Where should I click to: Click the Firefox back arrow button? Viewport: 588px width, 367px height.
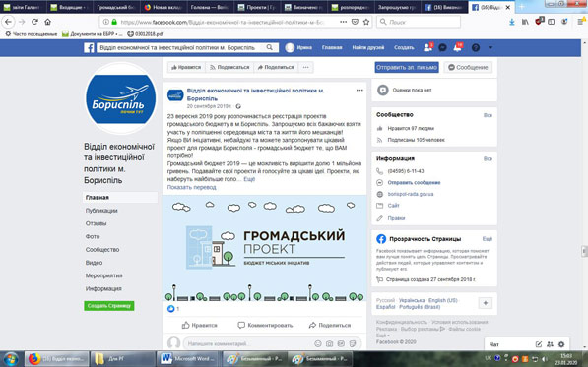tap(8, 22)
